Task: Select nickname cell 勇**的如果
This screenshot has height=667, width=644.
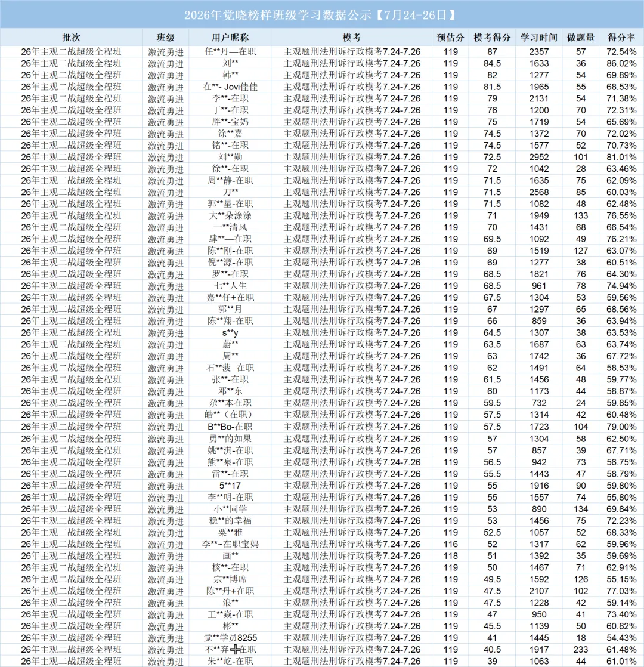Action: tap(230, 439)
